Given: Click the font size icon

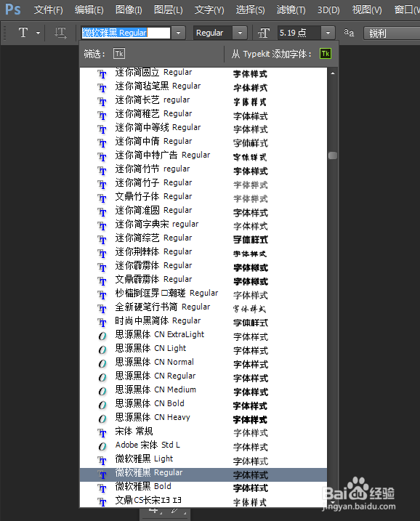Looking at the screenshot, I should click(x=264, y=33).
